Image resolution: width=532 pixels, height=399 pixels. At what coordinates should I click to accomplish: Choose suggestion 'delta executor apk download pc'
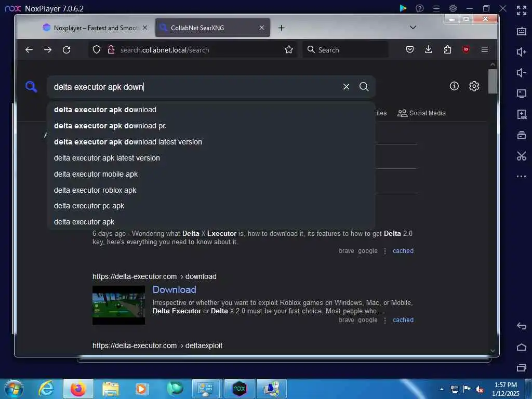(x=211, y=126)
